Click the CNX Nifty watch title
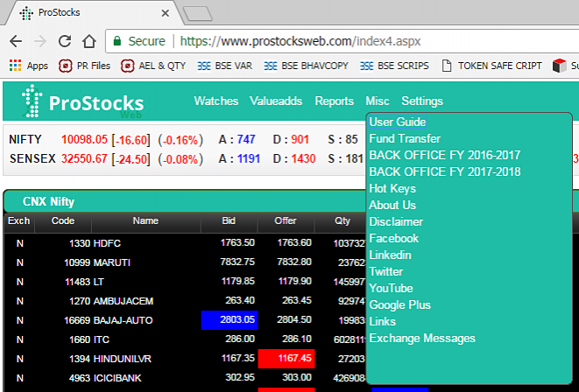 [x=48, y=202]
